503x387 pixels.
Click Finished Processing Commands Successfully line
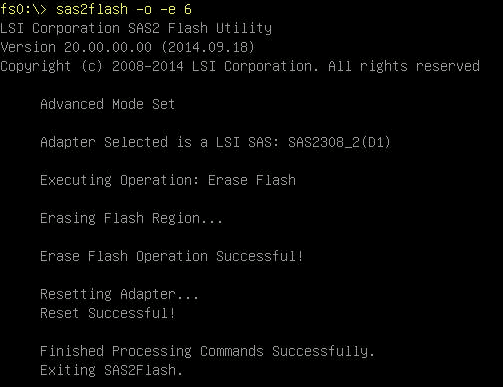point(207,351)
